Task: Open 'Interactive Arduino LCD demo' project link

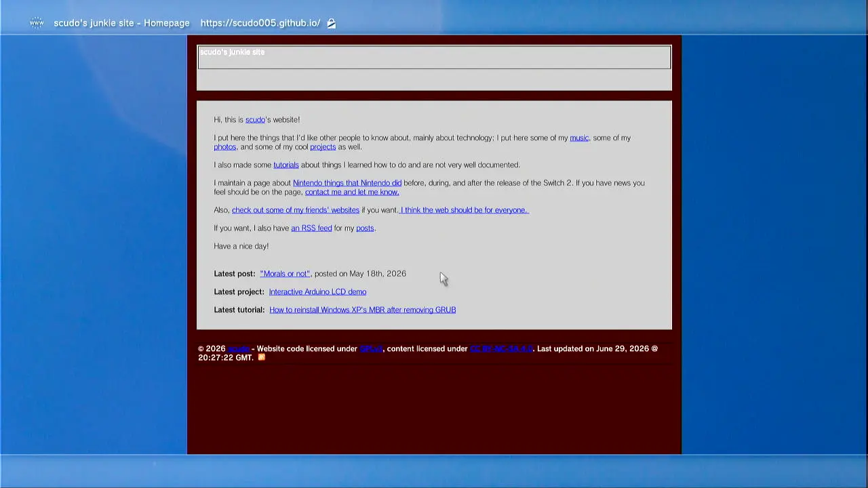Action: pyautogui.click(x=317, y=292)
